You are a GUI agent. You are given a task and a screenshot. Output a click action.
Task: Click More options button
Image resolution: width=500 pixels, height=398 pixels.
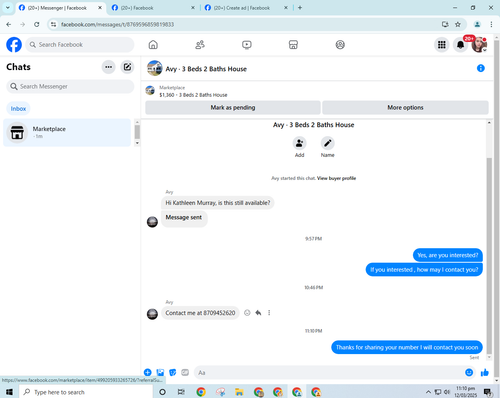[x=405, y=108]
